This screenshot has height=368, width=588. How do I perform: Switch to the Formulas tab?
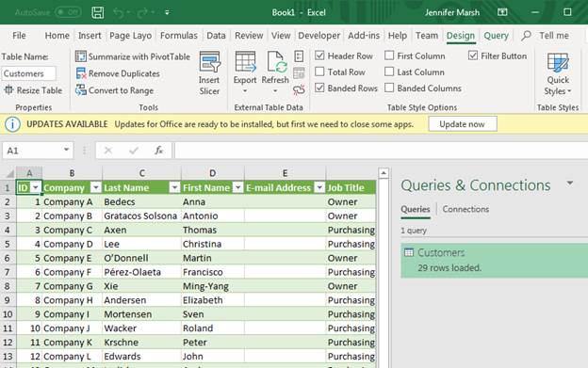[178, 36]
